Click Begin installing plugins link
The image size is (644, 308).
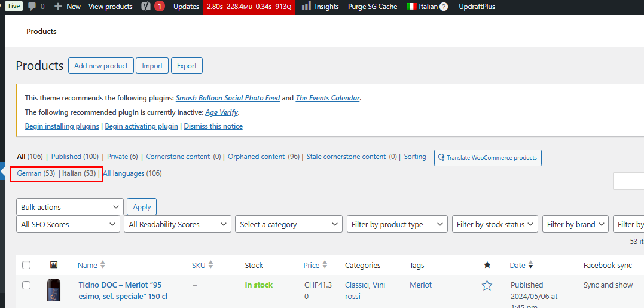click(x=62, y=126)
